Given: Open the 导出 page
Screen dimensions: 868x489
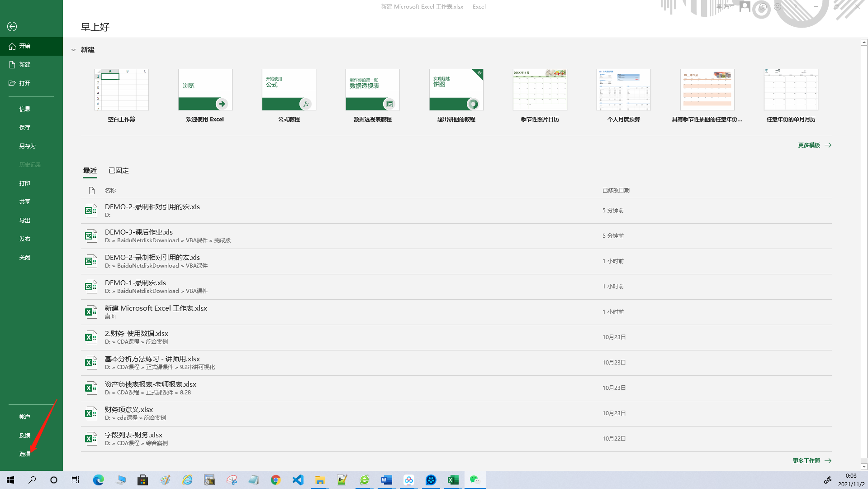Looking at the screenshot, I should pos(31,221).
